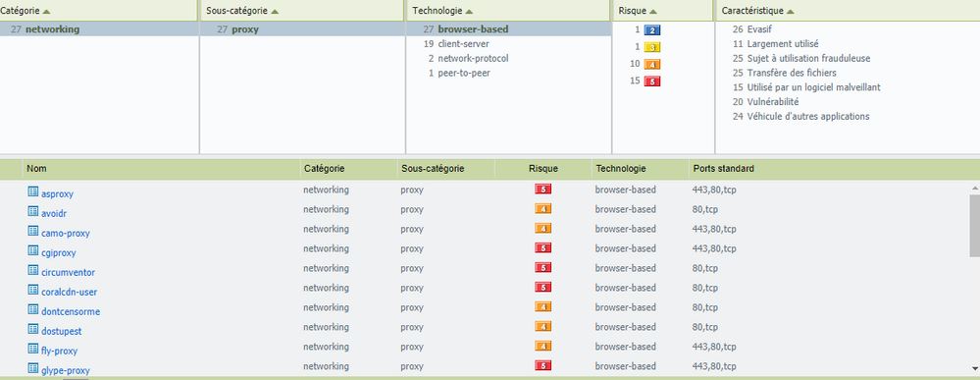Open the camo-proxy application link
The height and width of the screenshot is (380, 980).
(x=66, y=234)
